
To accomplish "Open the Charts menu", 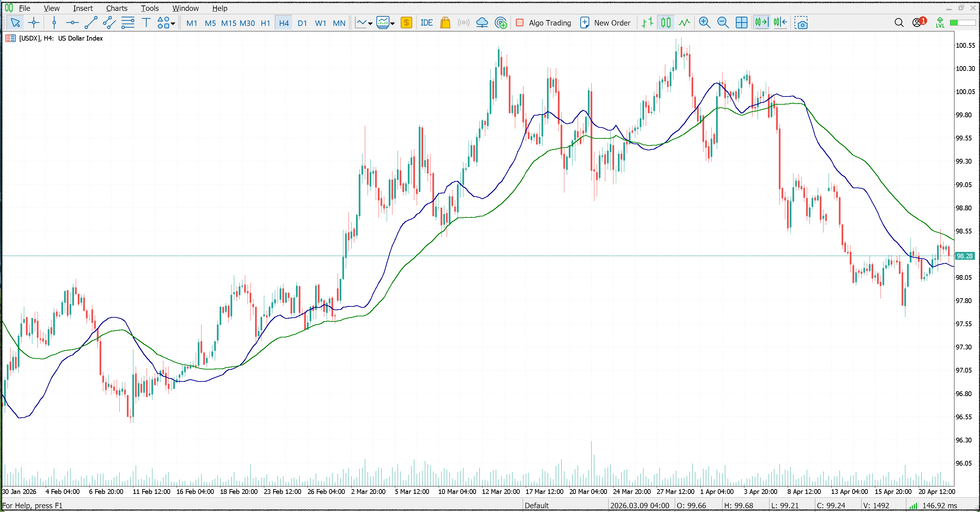I will coord(116,8).
